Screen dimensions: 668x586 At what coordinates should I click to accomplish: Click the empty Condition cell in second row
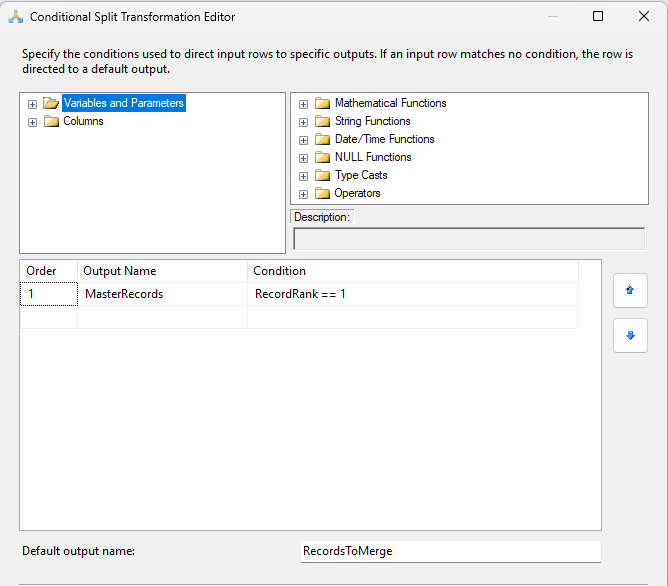tap(411, 317)
